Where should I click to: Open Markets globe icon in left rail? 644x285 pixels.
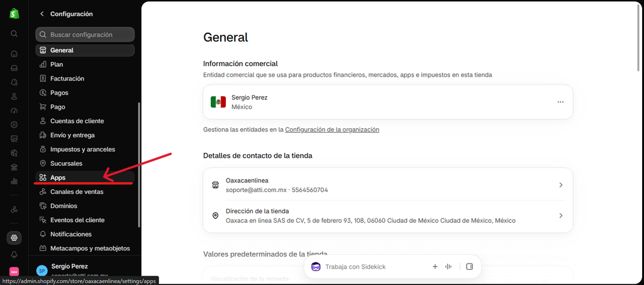(14, 153)
